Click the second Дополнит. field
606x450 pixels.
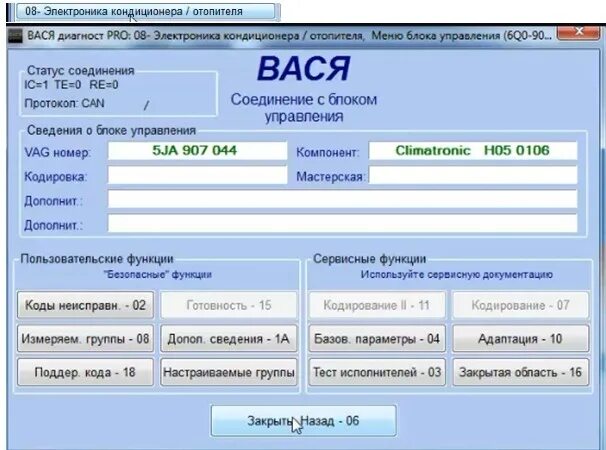[342, 223]
